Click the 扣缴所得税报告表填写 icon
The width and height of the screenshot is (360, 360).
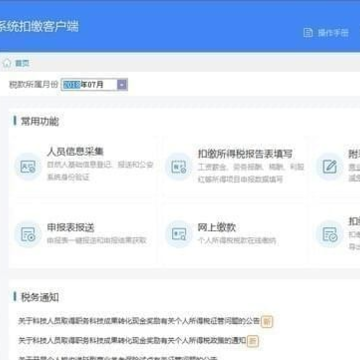pyautogui.click(x=179, y=166)
